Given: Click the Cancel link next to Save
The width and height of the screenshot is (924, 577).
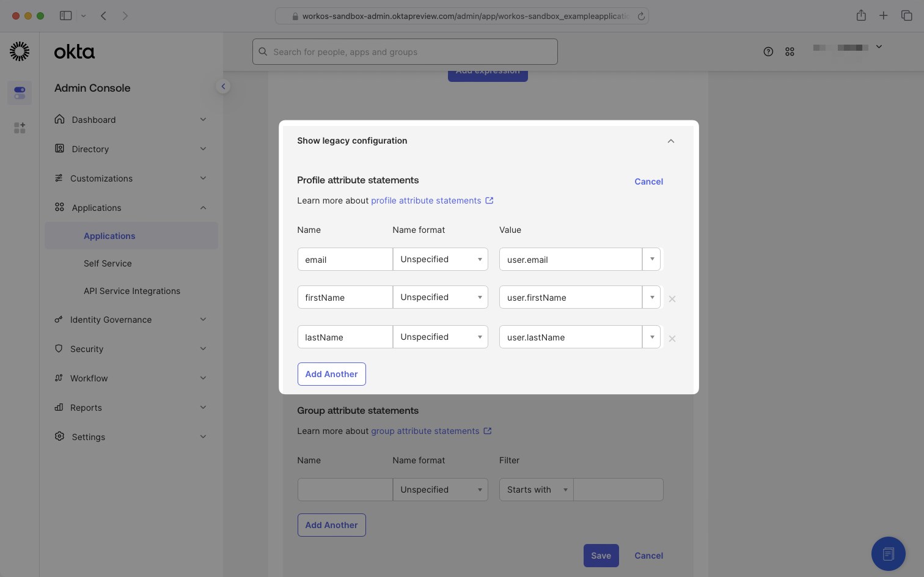Looking at the screenshot, I should pos(649,556).
